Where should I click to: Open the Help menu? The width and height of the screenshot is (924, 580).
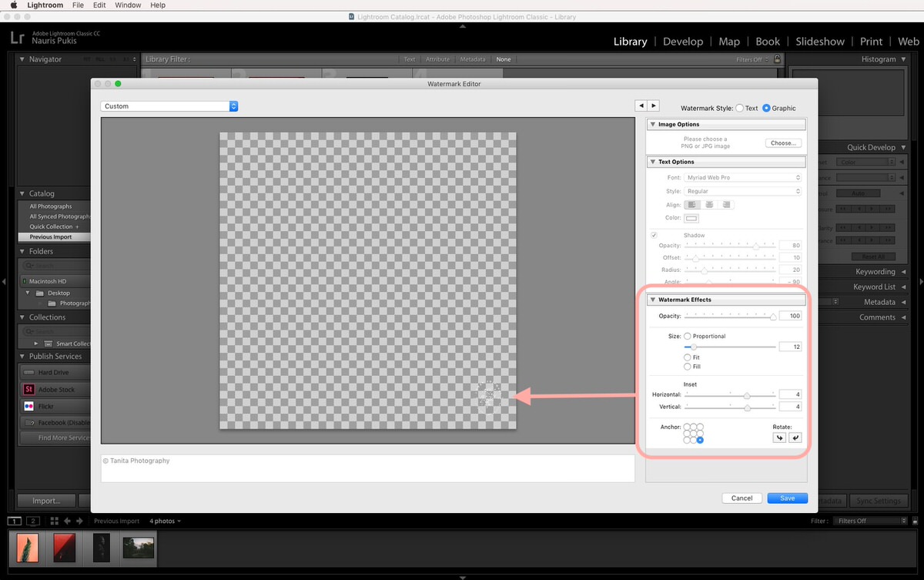158,5
